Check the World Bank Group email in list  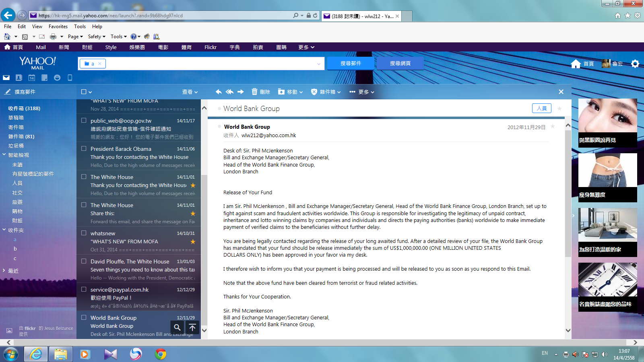[x=84, y=317]
